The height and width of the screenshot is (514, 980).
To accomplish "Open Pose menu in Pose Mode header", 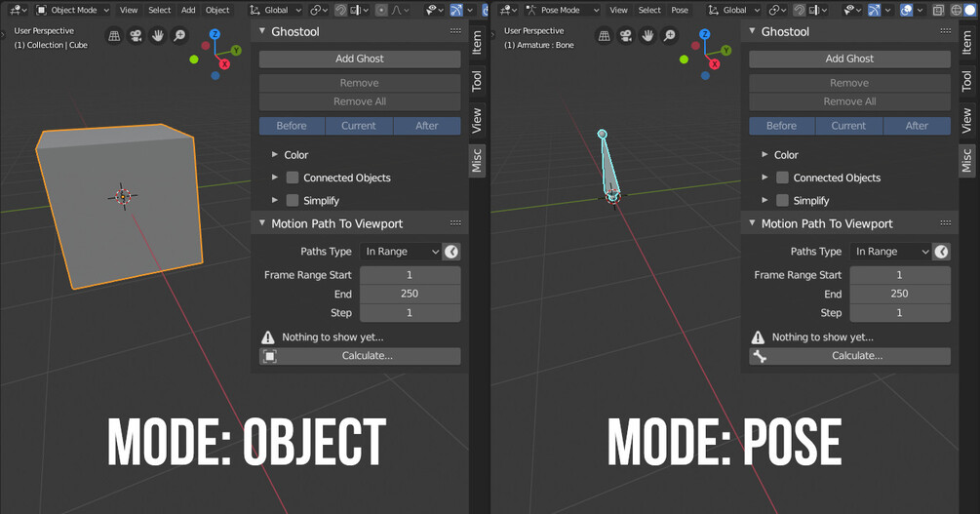I will [680, 10].
